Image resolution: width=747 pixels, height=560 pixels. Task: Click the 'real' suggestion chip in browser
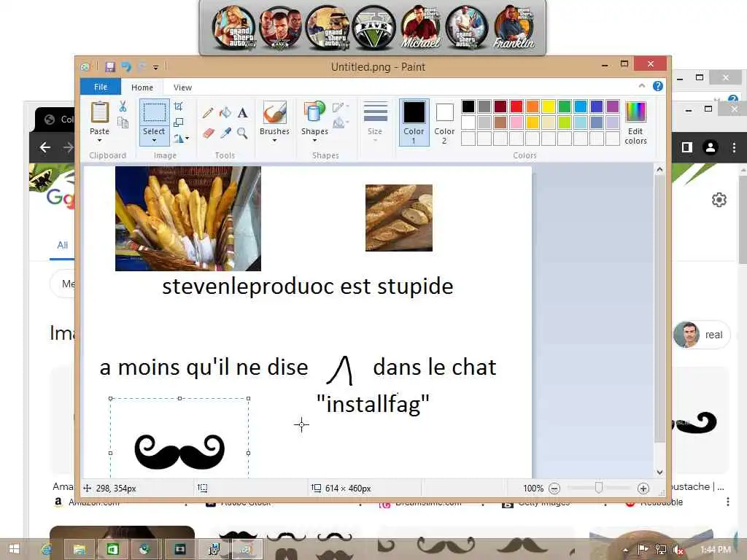click(701, 335)
